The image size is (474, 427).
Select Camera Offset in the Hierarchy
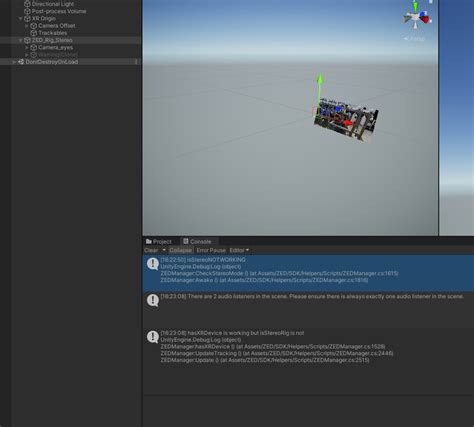[57, 26]
